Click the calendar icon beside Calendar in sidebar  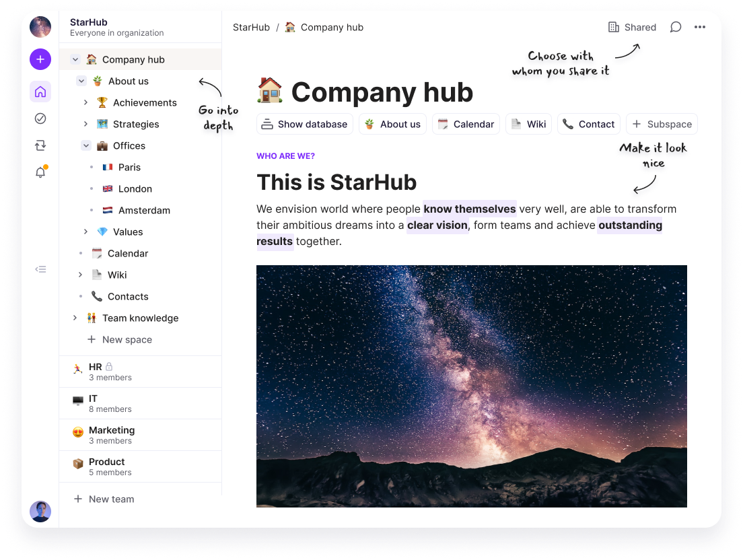[97, 253]
